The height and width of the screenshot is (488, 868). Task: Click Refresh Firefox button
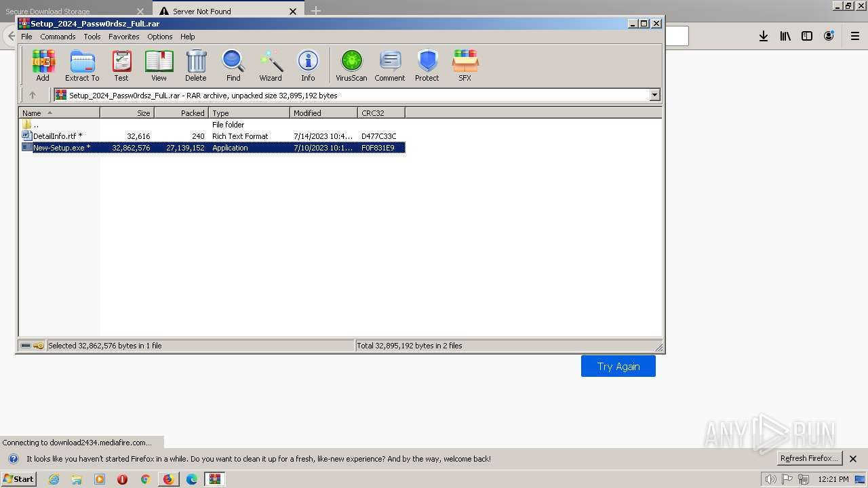(x=809, y=458)
